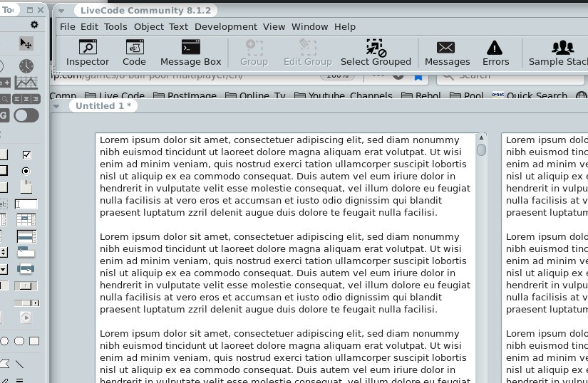Screen dimensions: 588x383
Task: Select the pointer edit tool in Tools palette
Action: (26, 44)
